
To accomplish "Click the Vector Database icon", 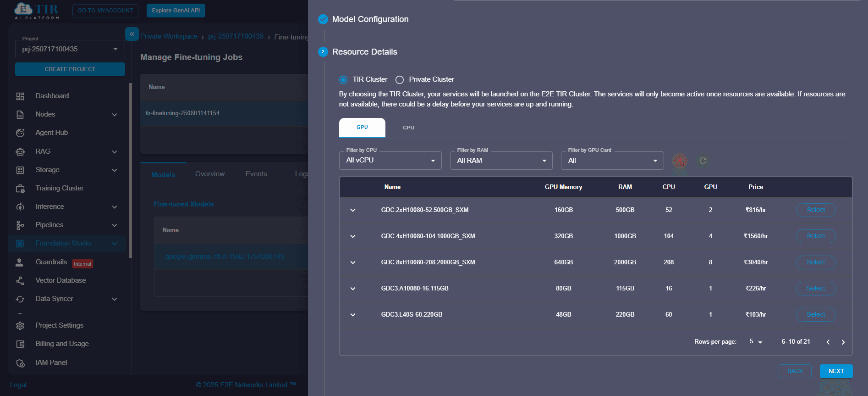I will tap(20, 280).
